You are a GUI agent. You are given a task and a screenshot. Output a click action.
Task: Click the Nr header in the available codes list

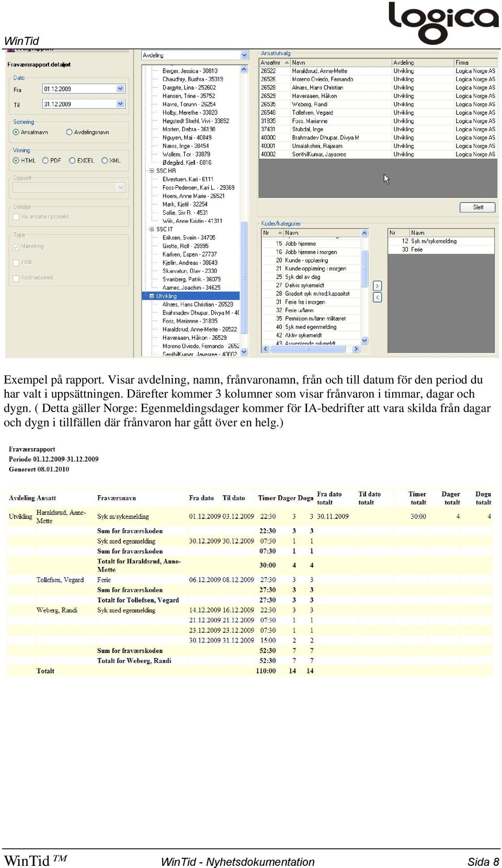click(272, 233)
